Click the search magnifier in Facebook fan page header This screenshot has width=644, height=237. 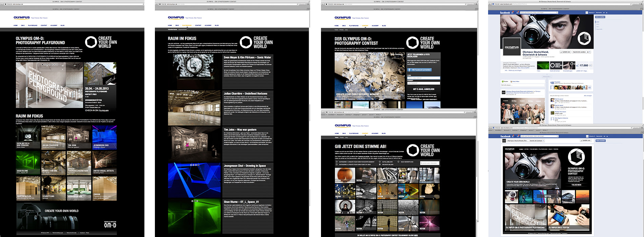coord(557,13)
